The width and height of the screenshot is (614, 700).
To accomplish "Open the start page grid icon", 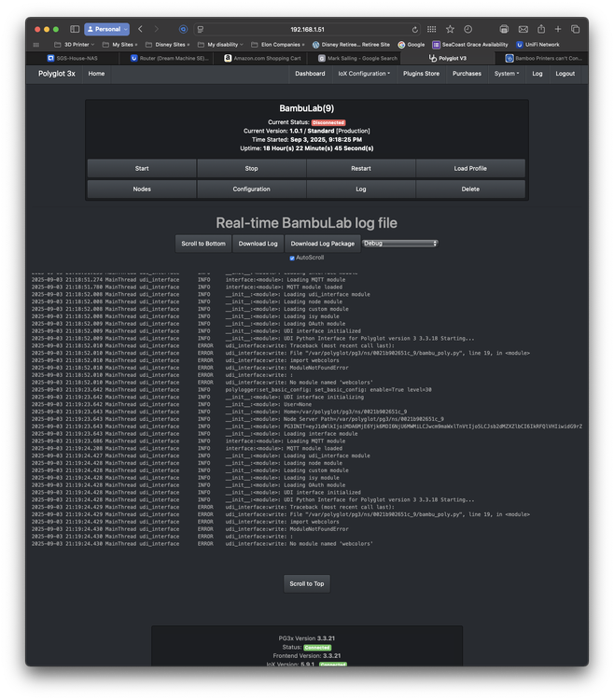I will pyautogui.click(x=431, y=29).
